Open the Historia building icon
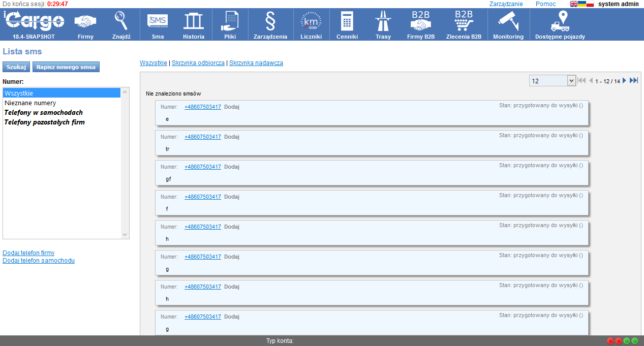Screen dimensions: 644x346 coord(193,22)
